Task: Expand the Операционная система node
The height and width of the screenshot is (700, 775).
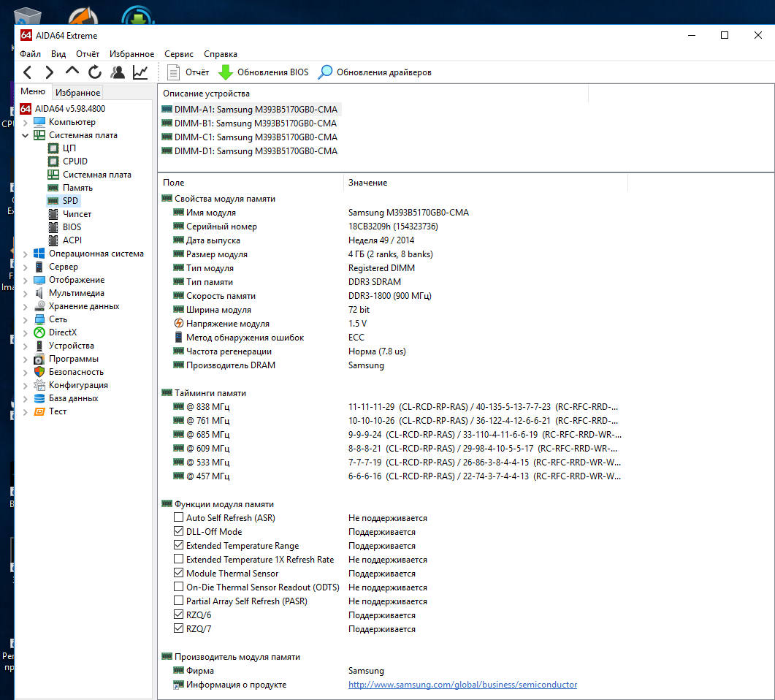Action: click(26, 254)
